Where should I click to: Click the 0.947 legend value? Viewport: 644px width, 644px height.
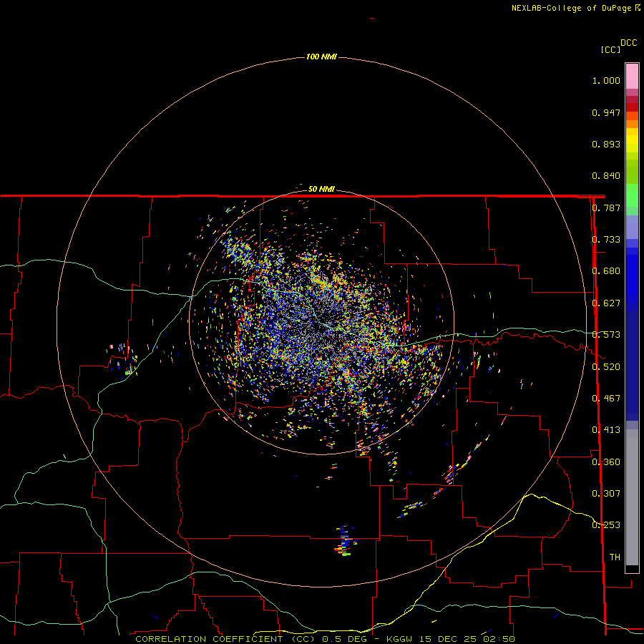point(606,112)
